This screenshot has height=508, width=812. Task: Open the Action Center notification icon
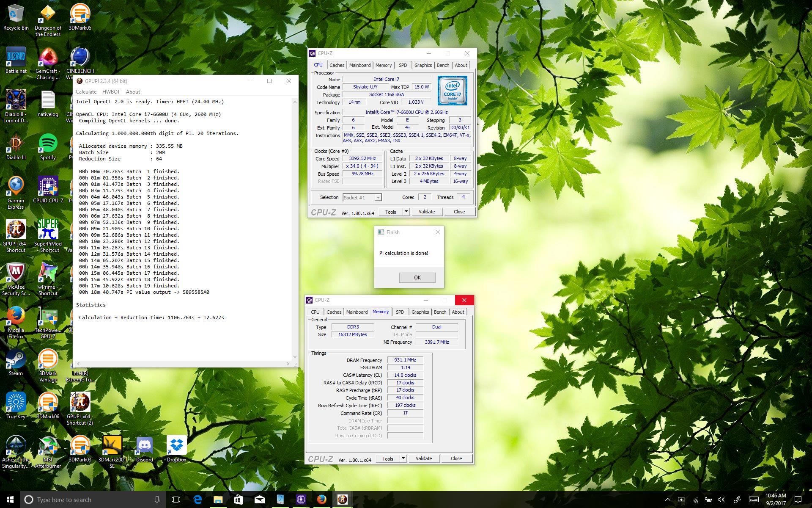[x=798, y=500]
